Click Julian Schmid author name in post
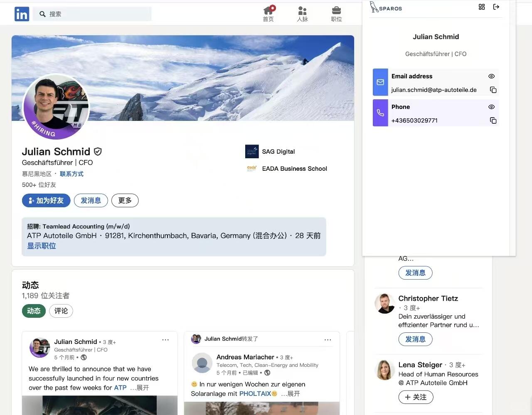 click(x=76, y=342)
